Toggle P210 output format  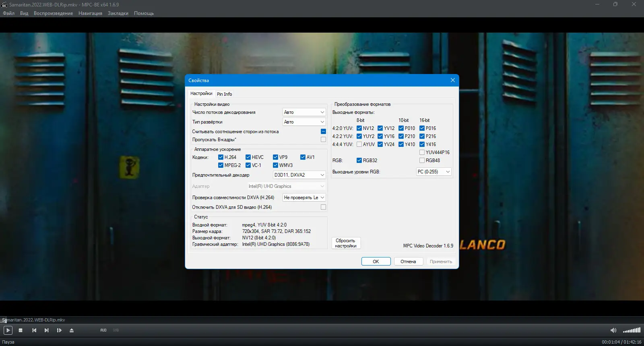coord(401,136)
